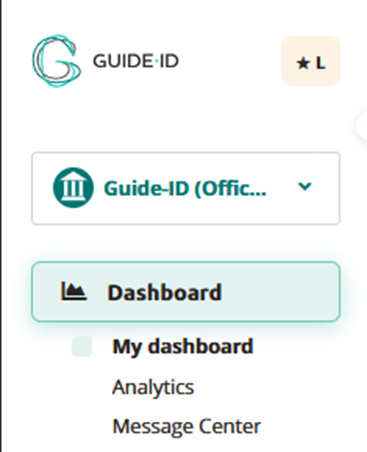Click the swirling G logo icon

[x=56, y=61]
